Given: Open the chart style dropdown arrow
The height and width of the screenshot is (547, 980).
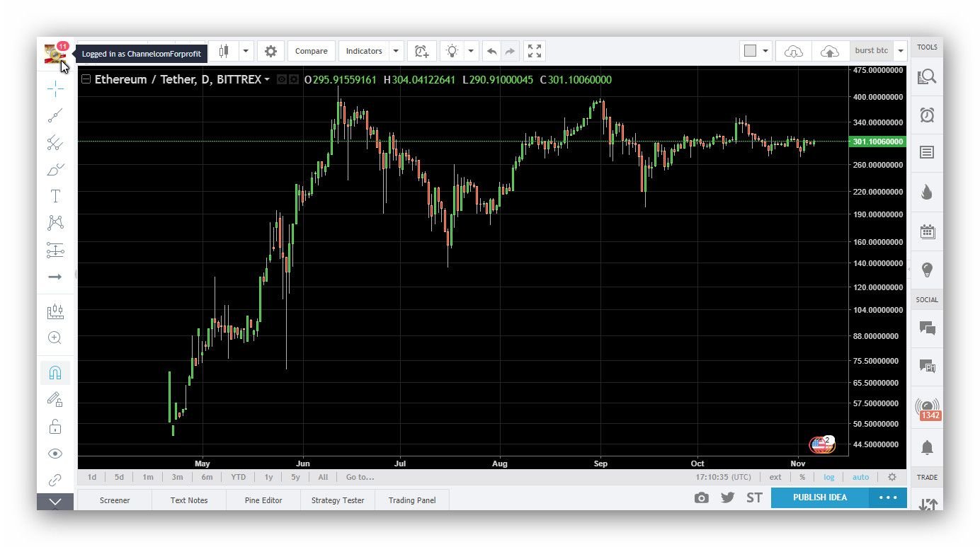Looking at the screenshot, I should point(246,51).
